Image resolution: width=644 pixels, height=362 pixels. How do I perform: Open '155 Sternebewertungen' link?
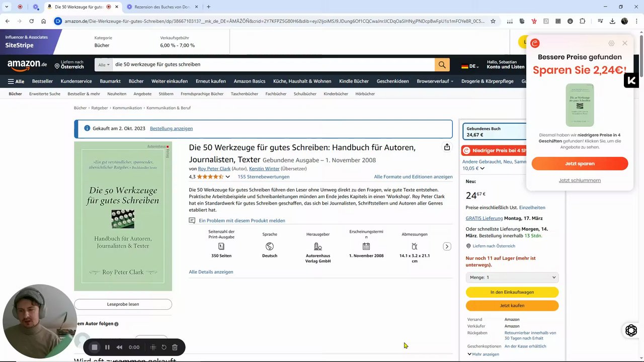[x=263, y=177]
